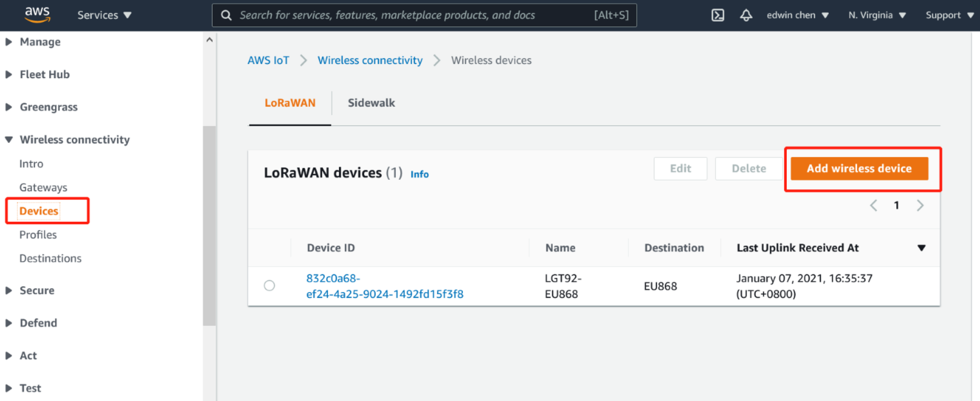Switch to the LoRaWAN tab
This screenshot has width=980, height=401.
click(290, 103)
